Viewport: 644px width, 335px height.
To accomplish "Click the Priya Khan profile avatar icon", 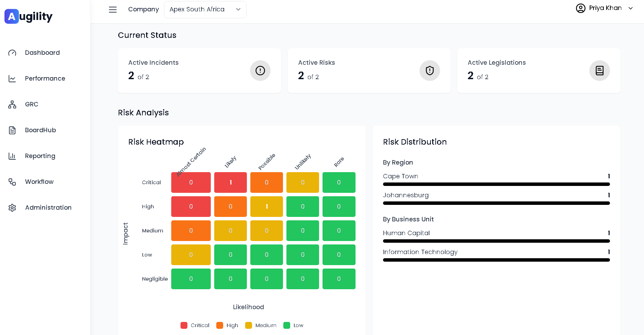I will click(580, 8).
